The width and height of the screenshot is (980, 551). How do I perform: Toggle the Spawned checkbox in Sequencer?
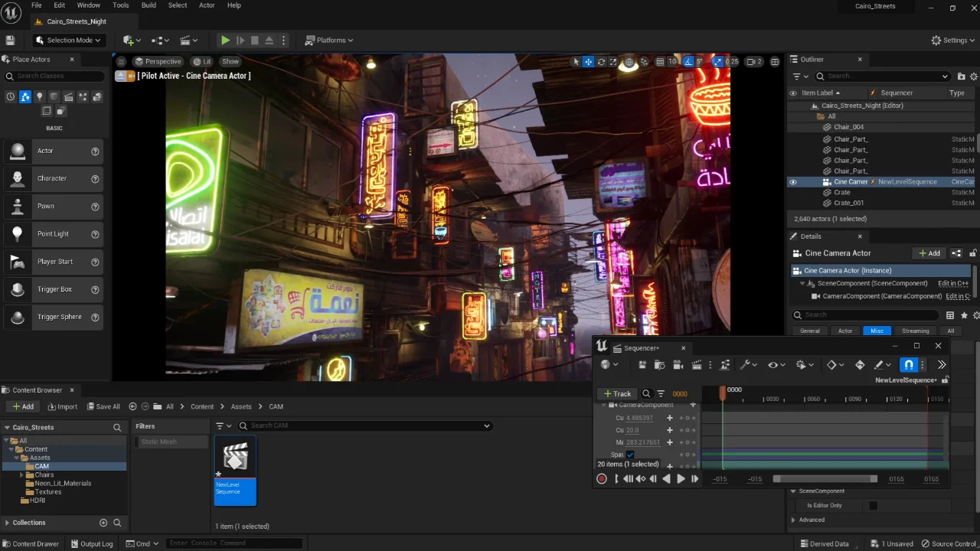coord(630,455)
